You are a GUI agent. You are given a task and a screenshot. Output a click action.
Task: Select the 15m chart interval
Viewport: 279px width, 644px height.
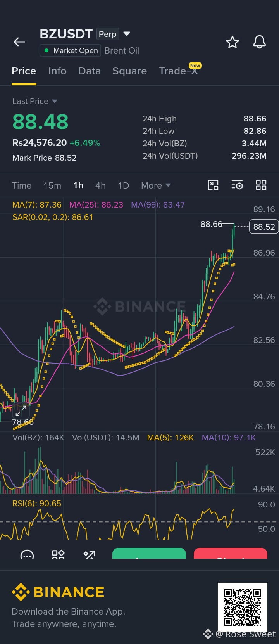coord(52,185)
